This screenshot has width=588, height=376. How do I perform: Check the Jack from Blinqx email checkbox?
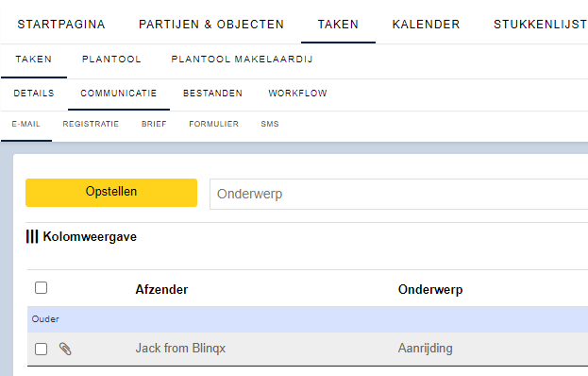click(x=42, y=349)
